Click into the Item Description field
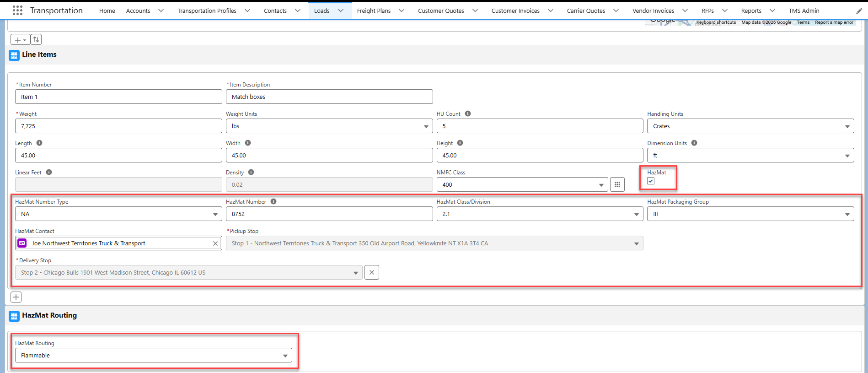868x373 pixels. [x=329, y=97]
